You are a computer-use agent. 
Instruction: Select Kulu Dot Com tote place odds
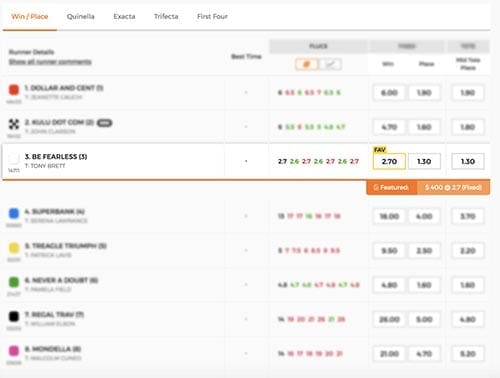(x=468, y=127)
